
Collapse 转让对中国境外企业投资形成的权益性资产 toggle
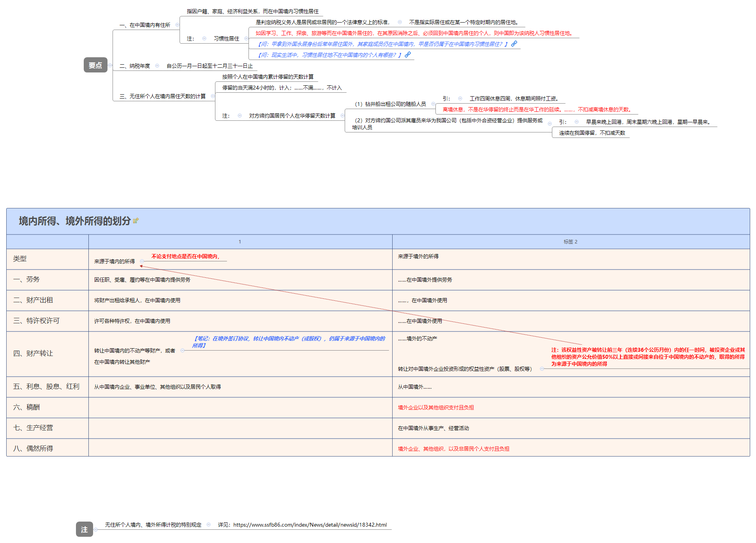click(x=542, y=368)
